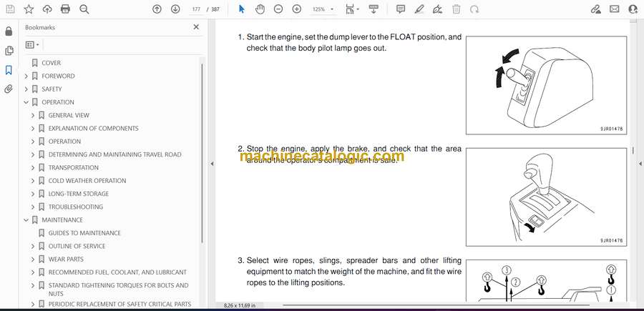644x311 pixels.
Task: Expand EXPLANATION OF COMPONENTS bookmark
Action: pos(33,129)
